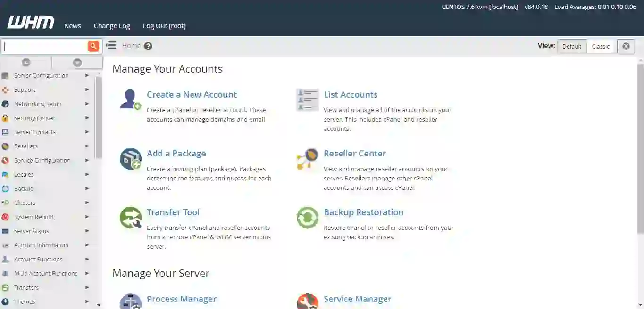Expand the Multi Account Functions arrow
This screenshot has height=309, width=644.
click(87, 273)
